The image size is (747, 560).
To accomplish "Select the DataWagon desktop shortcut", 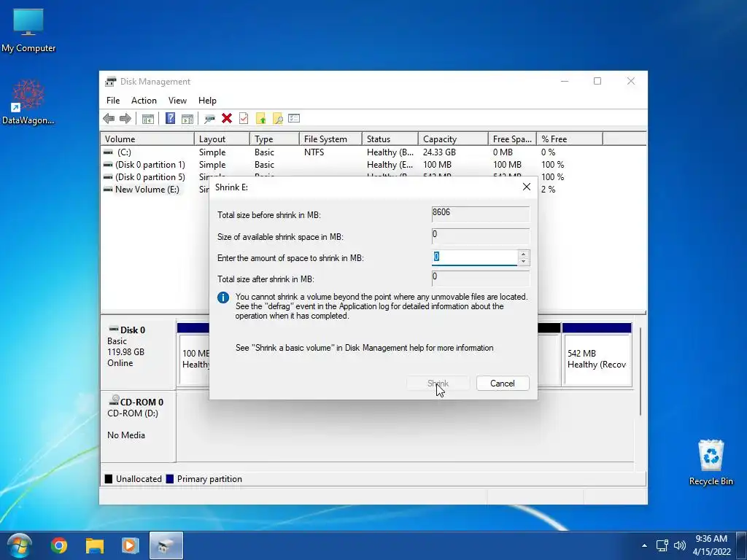I will [28, 101].
